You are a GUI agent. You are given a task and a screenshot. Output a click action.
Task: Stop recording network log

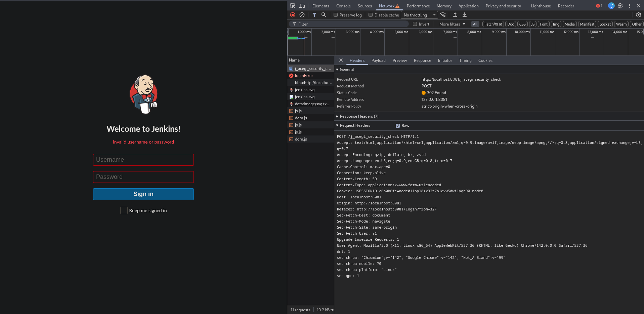click(293, 15)
